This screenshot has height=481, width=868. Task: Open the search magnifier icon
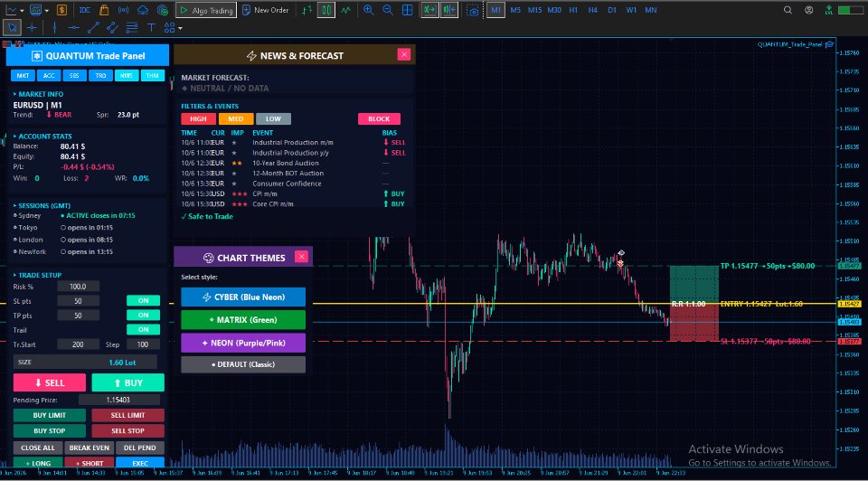pos(788,10)
